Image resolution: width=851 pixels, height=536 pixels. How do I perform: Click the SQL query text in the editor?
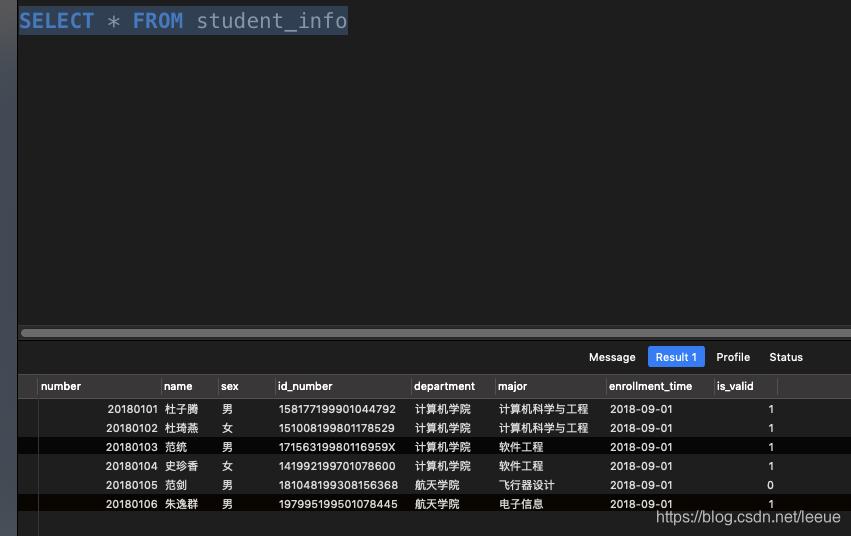[x=183, y=21]
